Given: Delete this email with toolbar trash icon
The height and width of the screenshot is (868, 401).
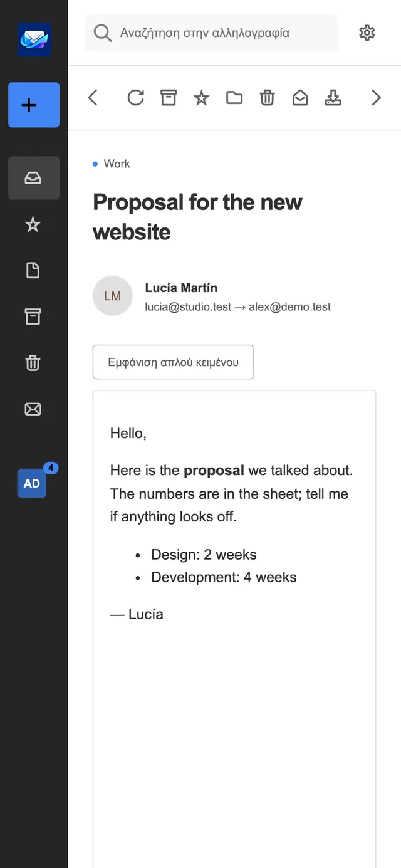Looking at the screenshot, I should click(x=268, y=98).
